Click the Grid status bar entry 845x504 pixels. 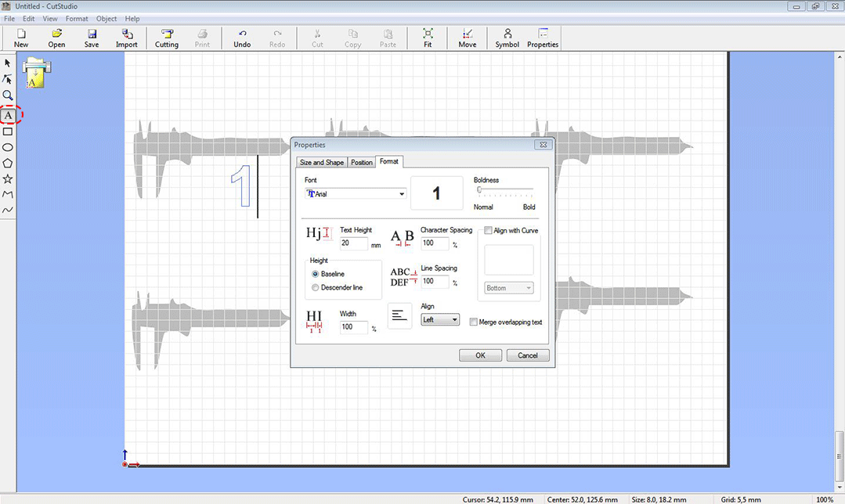pos(741,499)
